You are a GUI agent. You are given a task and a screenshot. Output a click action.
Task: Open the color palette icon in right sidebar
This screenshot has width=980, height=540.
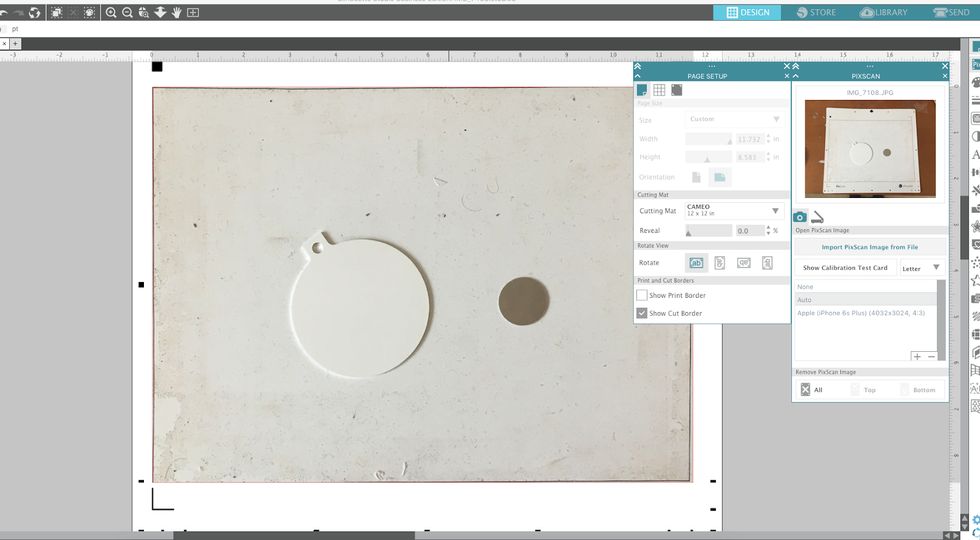point(976,82)
